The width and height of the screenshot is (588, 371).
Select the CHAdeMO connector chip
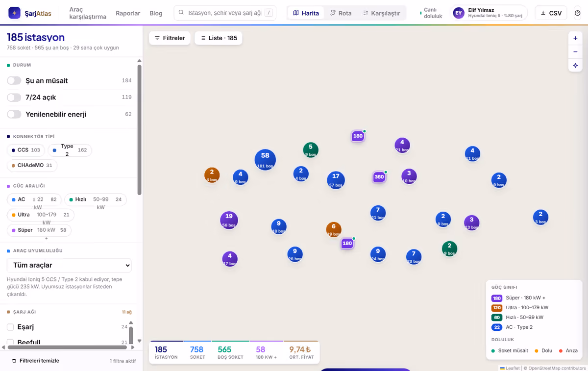pos(32,165)
